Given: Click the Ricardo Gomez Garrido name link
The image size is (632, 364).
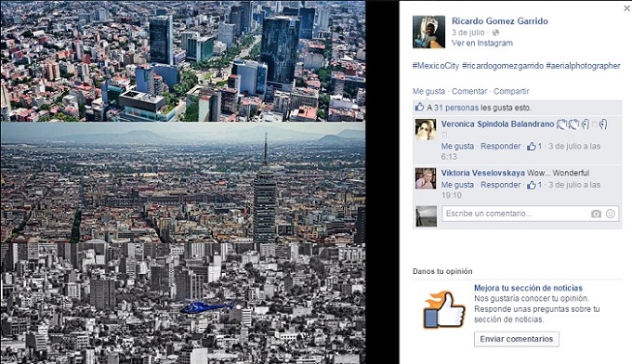Looking at the screenshot, I should click(500, 21).
